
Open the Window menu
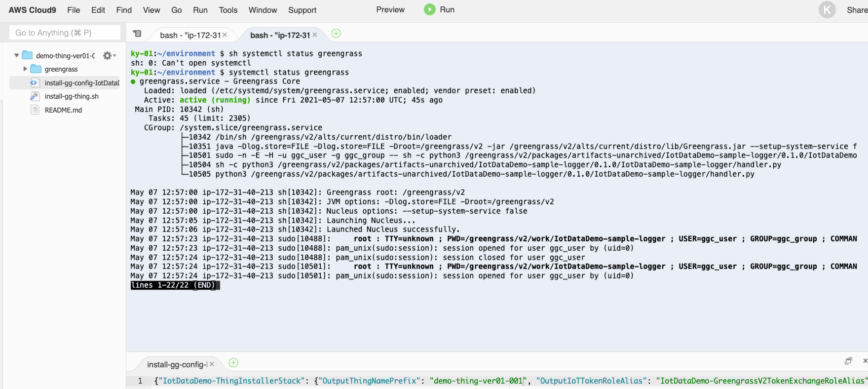pyautogui.click(x=263, y=10)
